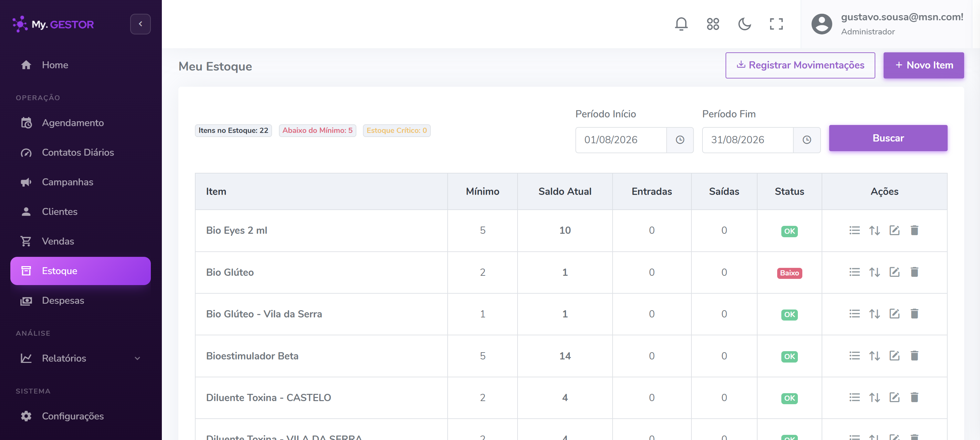The width and height of the screenshot is (980, 440).
Task: View movement list for Bio Glúteo - Vila da Serra
Action: (854, 314)
